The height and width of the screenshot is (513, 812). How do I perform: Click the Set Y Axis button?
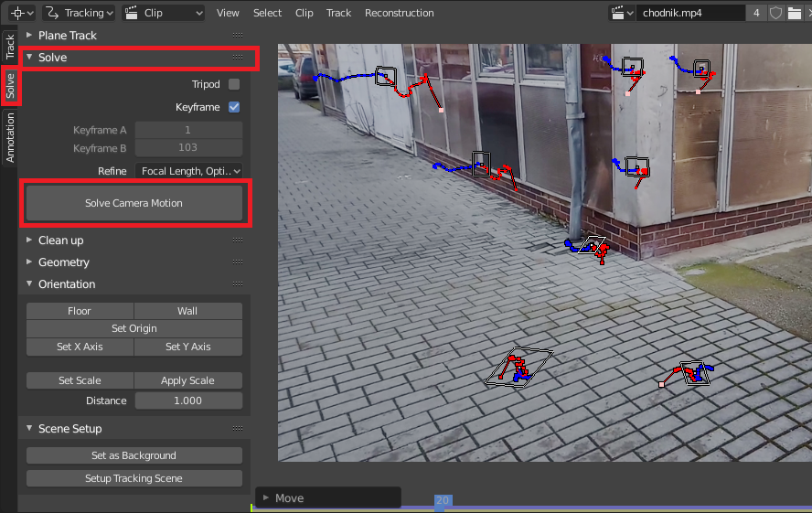(x=188, y=347)
